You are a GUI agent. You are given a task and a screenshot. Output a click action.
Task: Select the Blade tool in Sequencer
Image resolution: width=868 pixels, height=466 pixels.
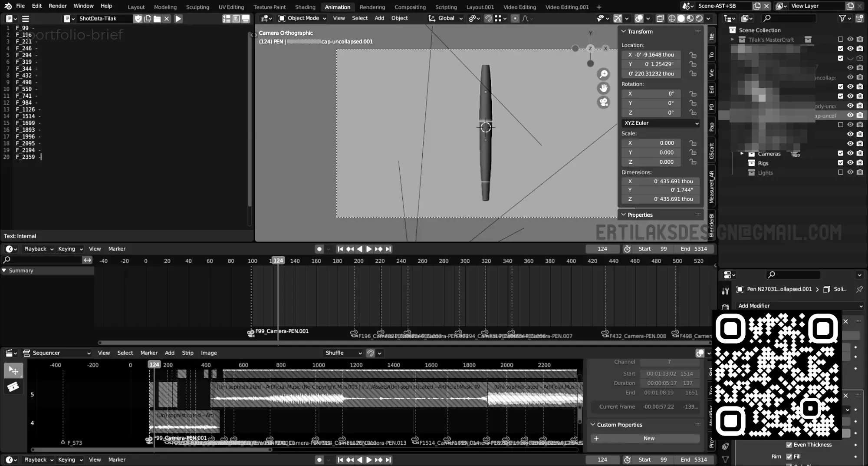pyautogui.click(x=13, y=387)
